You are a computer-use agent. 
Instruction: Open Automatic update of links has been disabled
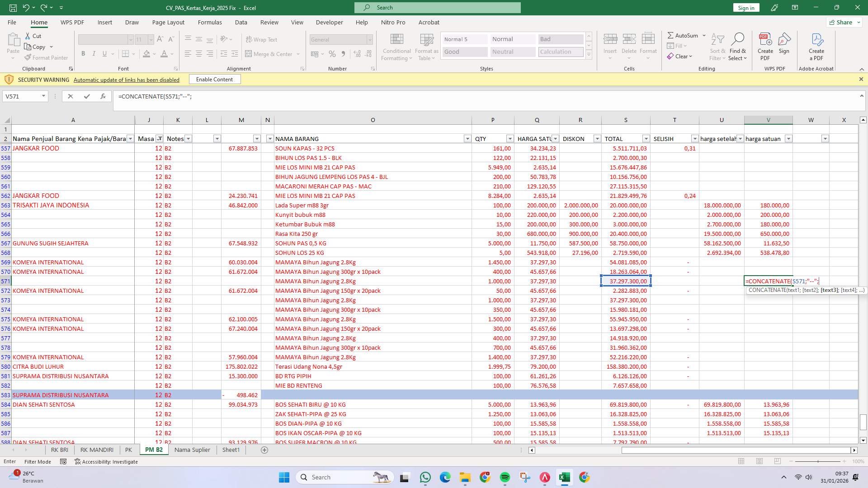point(126,80)
